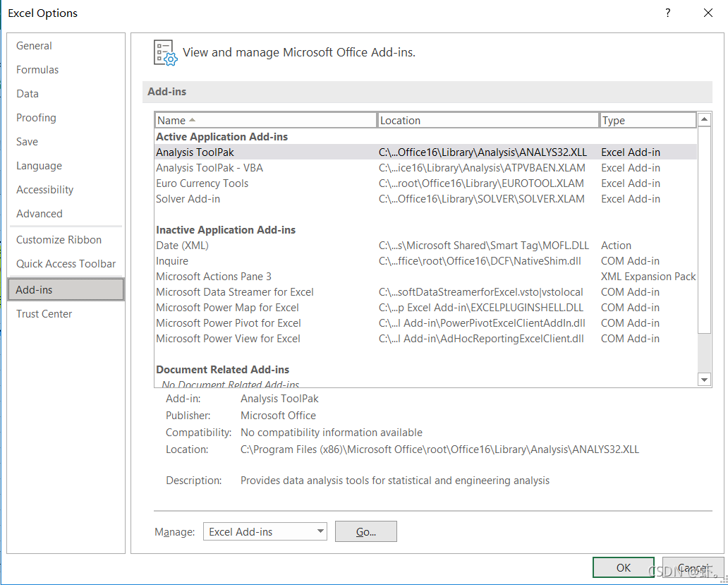This screenshot has height=585, width=728.
Task: Select the Solver Add-in entry
Action: tap(188, 198)
